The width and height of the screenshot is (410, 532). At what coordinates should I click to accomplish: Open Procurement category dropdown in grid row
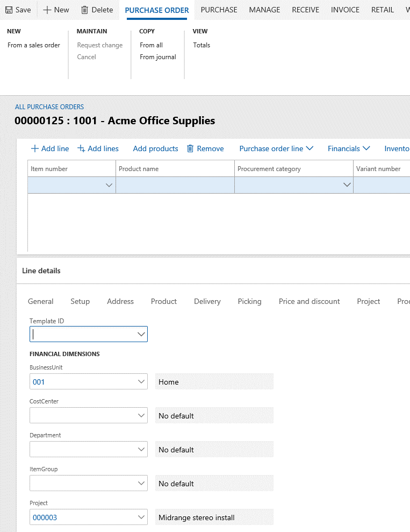347,185
